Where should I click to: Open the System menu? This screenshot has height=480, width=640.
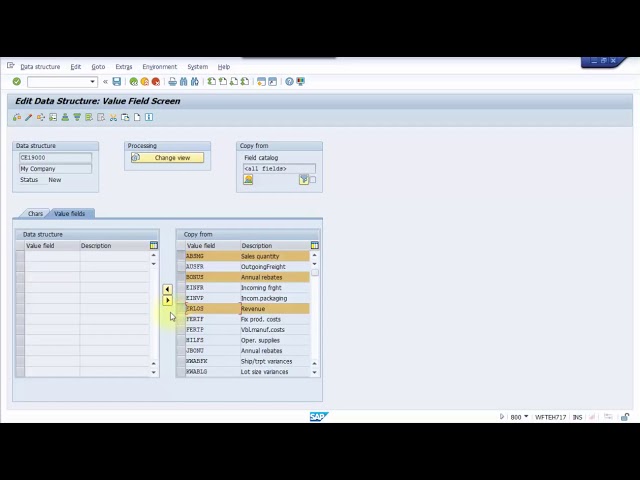[x=198, y=67]
